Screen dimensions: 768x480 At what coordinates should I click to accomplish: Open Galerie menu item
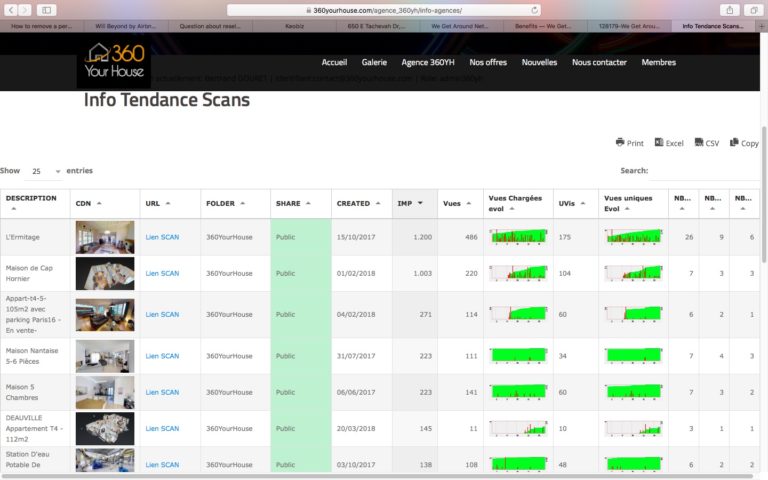pos(374,62)
